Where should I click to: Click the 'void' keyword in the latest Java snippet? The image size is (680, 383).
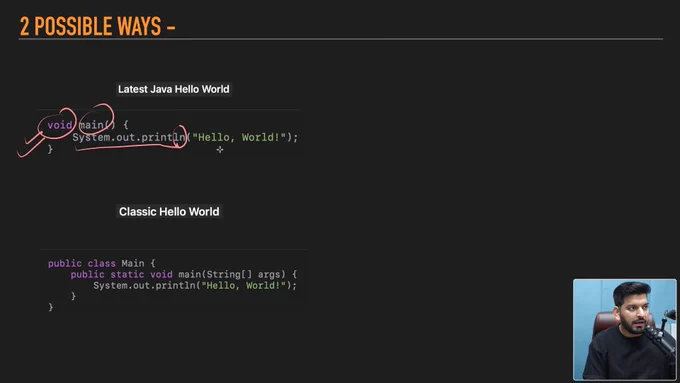coord(60,125)
